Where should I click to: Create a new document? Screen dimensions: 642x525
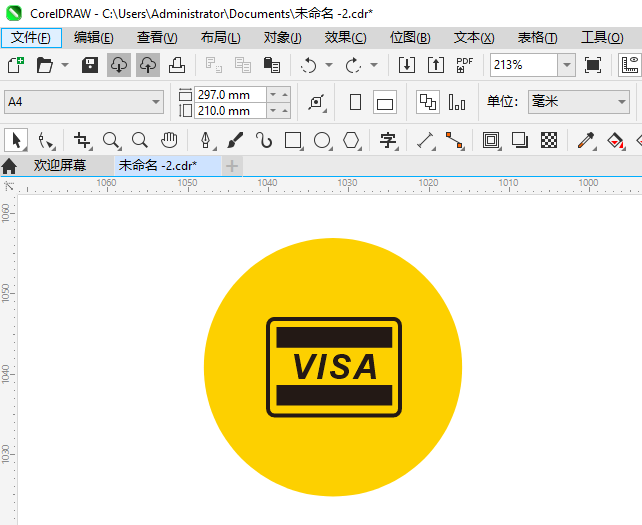16,65
